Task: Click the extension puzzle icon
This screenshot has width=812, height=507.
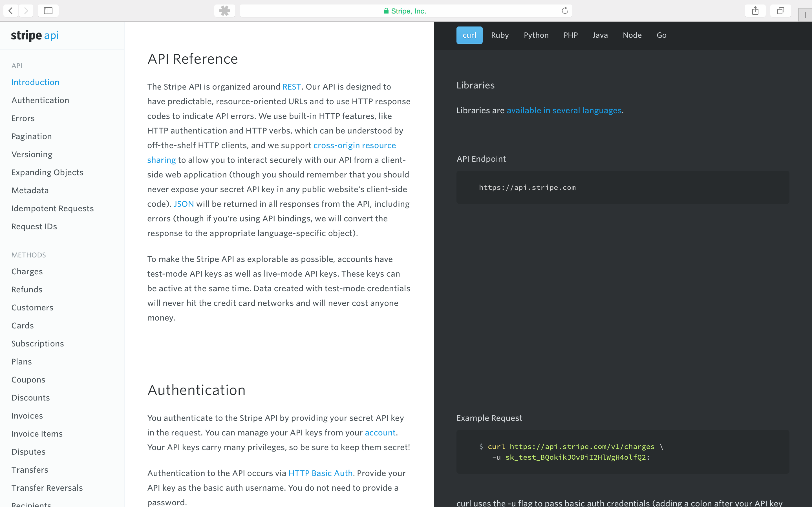Action: (224, 11)
